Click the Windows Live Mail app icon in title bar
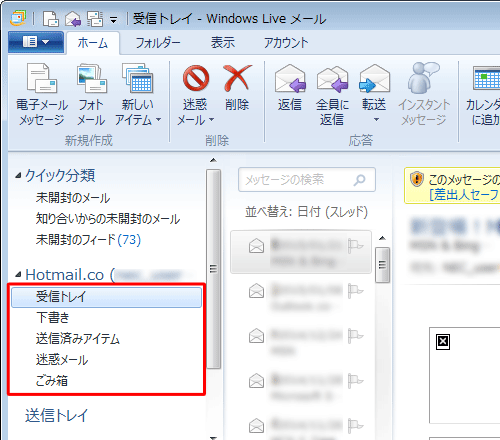500x440 pixels. tap(18, 18)
